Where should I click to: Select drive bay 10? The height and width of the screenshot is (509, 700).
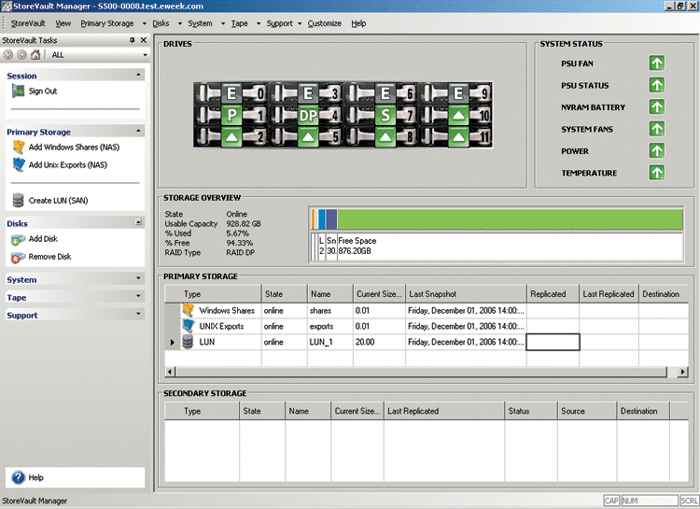[x=458, y=115]
